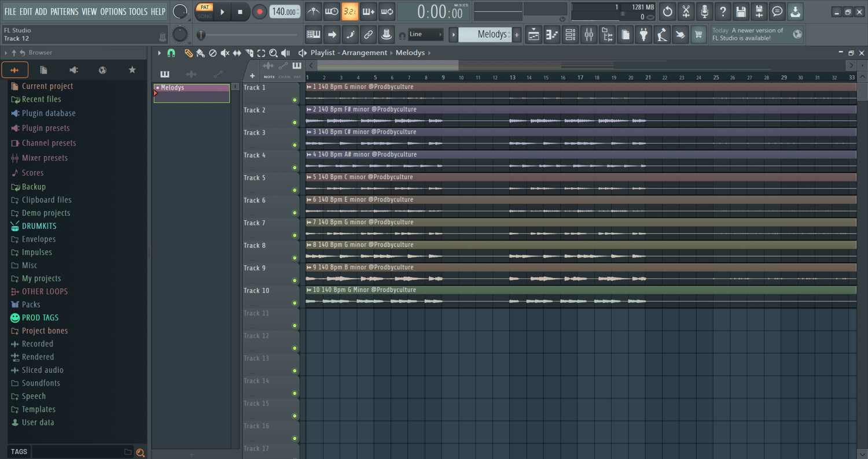The width and height of the screenshot is (868, 459).
Task: Select the draw pencil tool in Playlist
Action: [x=188, y=53]
